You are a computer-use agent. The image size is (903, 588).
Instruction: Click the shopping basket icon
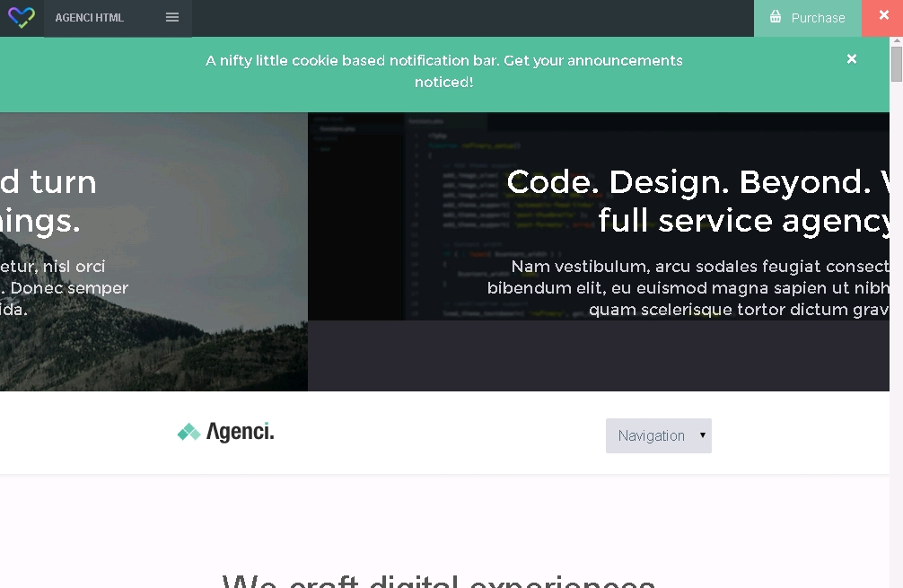tap(776, 17)
